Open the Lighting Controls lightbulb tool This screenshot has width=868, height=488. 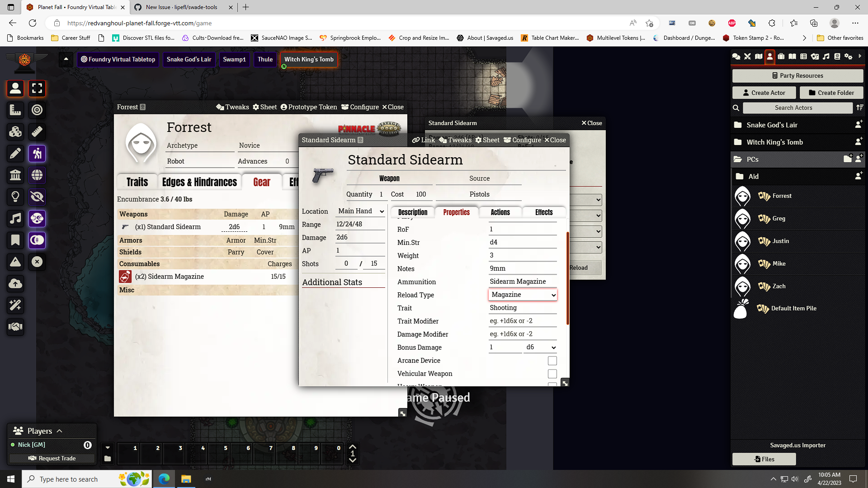click(x=15, y=197)
